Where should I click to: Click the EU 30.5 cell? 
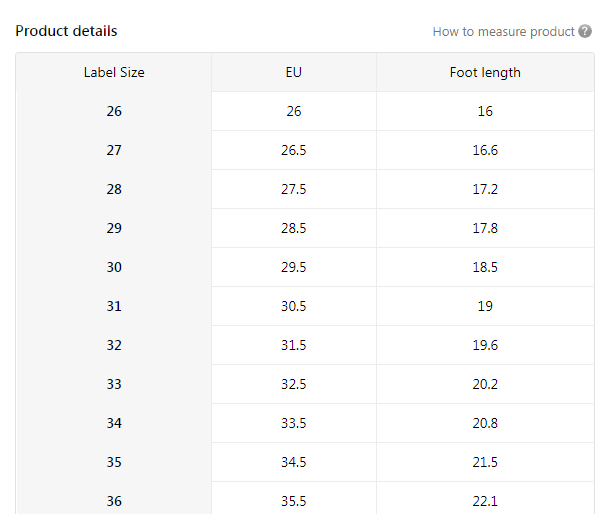tap(294, 306)
